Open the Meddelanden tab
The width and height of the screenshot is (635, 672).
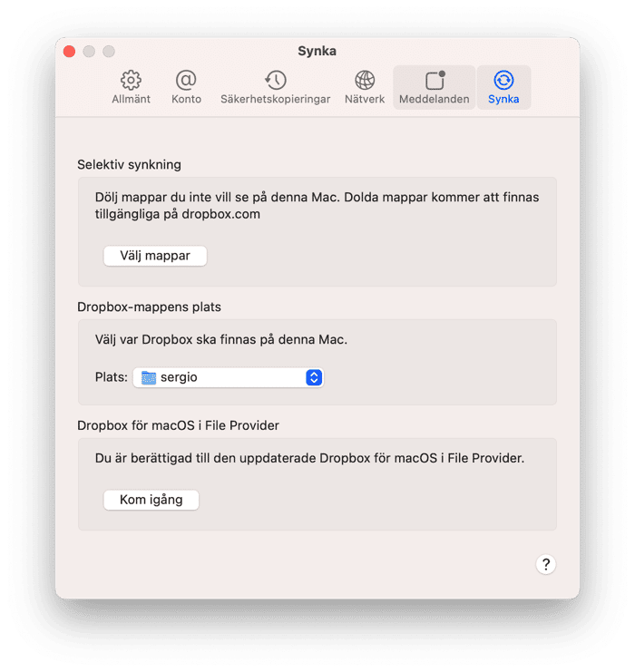(434, 87)
